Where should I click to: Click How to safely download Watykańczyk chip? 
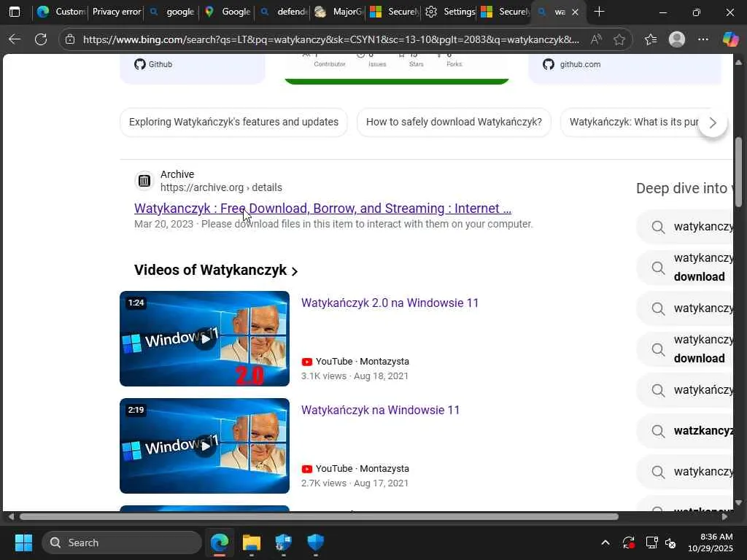coord(454,122)
